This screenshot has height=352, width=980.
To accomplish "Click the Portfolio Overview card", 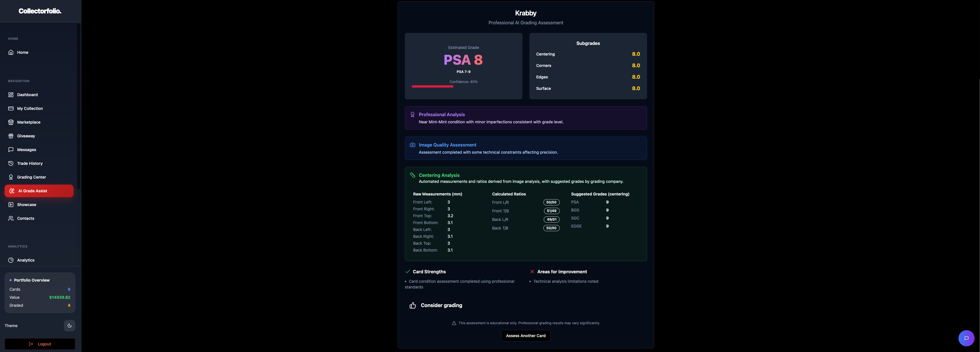I will point(40,293).
